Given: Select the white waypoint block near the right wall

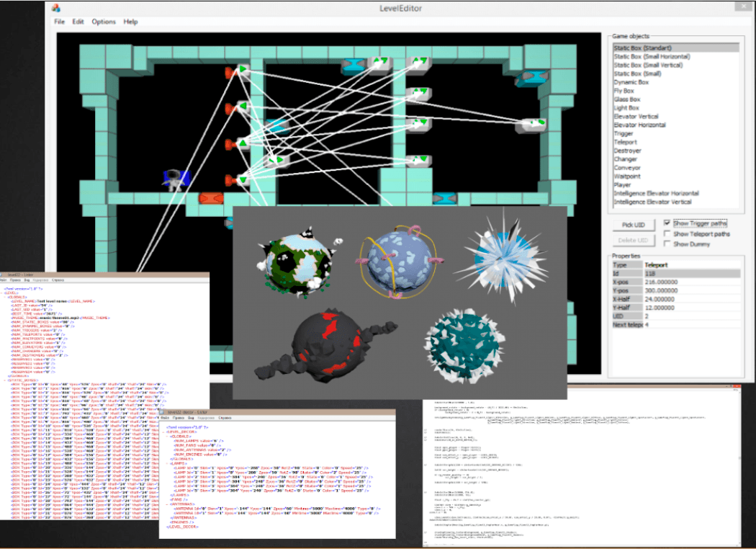Looking at the screenshot, I should 531,125.
